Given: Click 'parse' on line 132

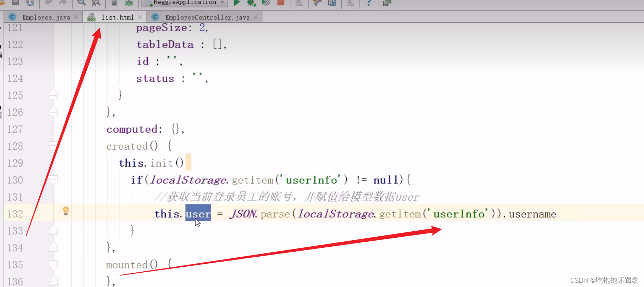Looking at the screenshot, I should [x=275, y=214].
